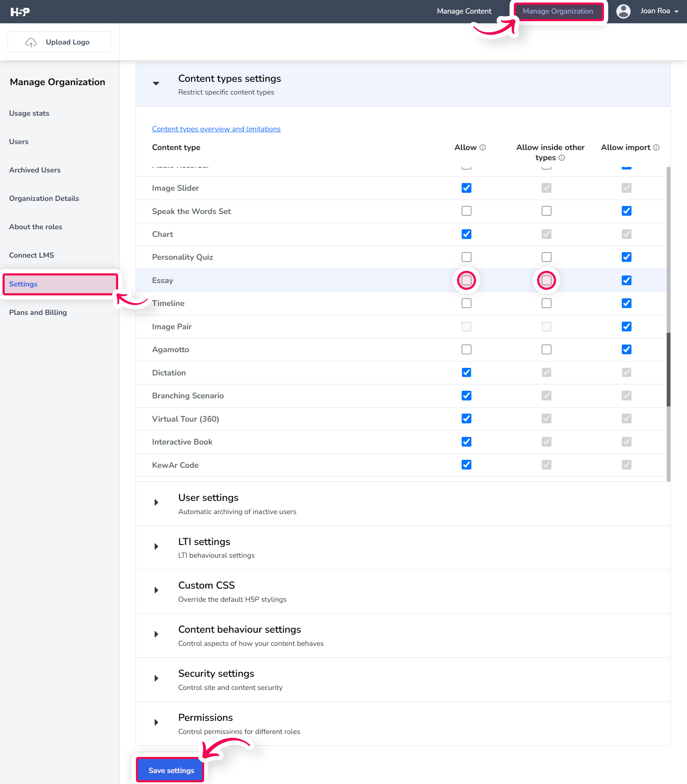Viewport: 687px width, 784px height.
Task: Click the content types list scrollbar thumb
Action: point(668,370)
